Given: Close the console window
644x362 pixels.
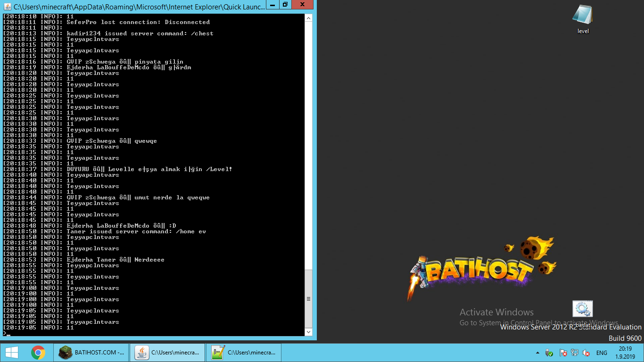Looking at the screenshot, I should (303, 4).
